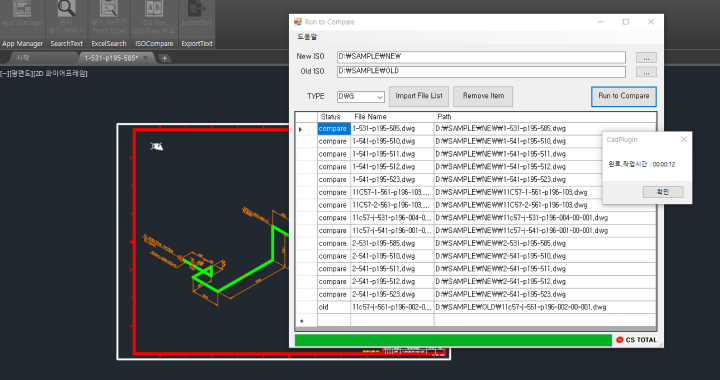Switch to the 시작 tab
The image size is (720, 380).
[22, 58]
